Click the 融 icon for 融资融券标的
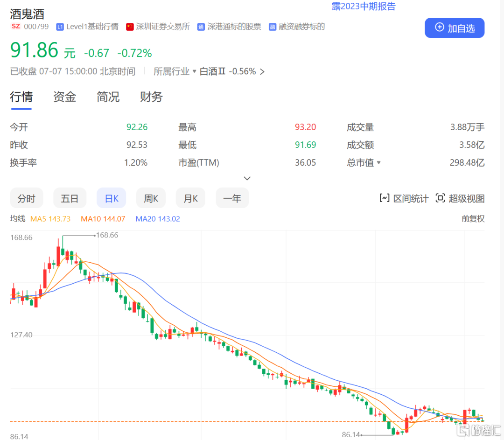Viewport: 504px width, 440px height. (273, 27)
